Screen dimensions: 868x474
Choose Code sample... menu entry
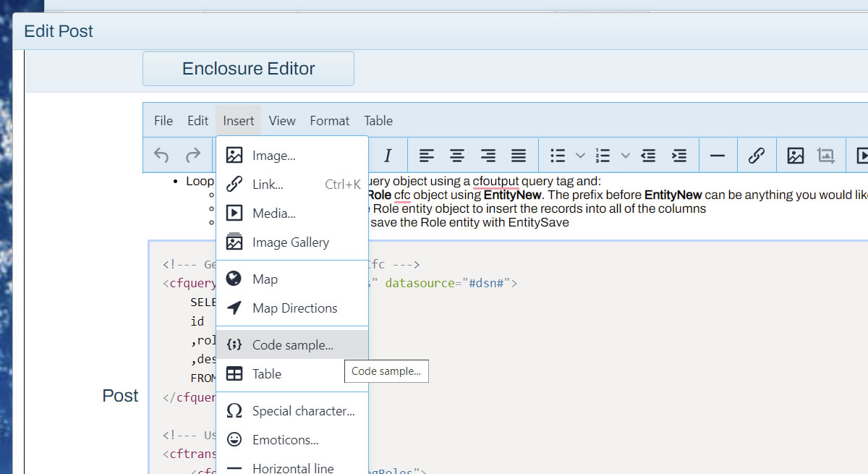pos(292,345)
